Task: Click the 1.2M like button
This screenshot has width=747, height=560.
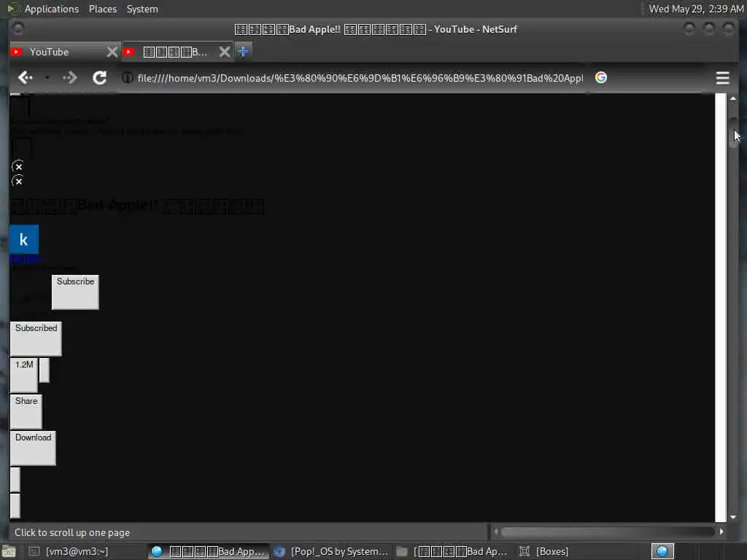Action: (x=24, y=376)
